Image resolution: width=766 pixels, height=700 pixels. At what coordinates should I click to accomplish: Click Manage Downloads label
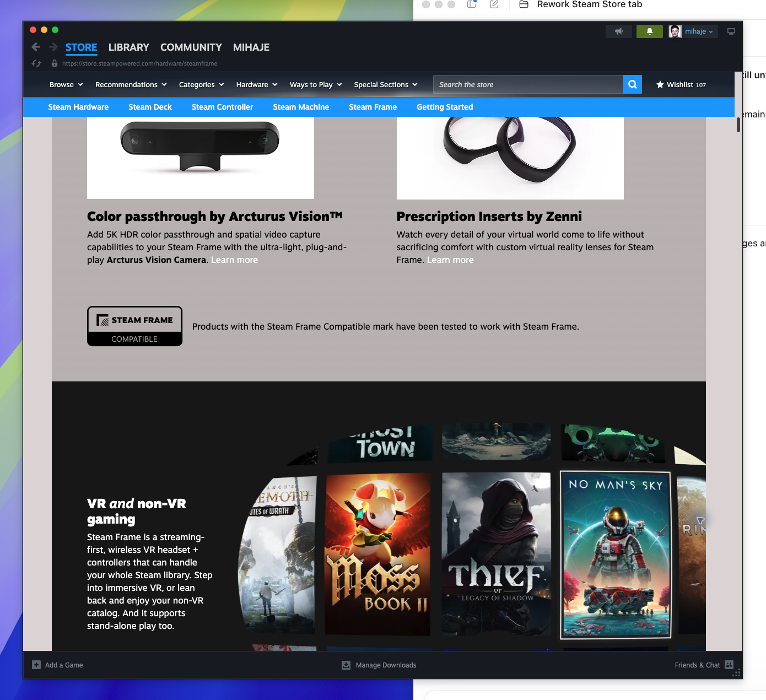pos(386,665)
